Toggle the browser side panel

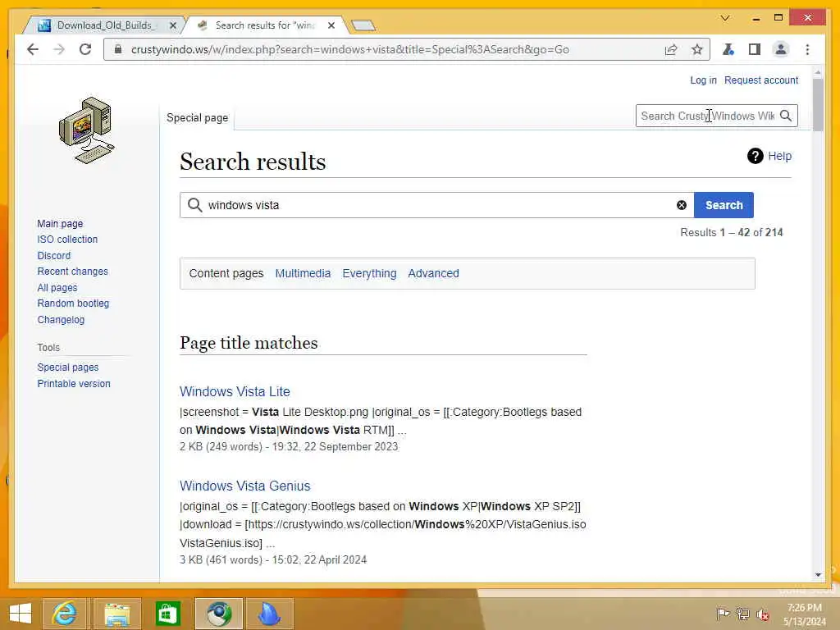tap(755, 50)
